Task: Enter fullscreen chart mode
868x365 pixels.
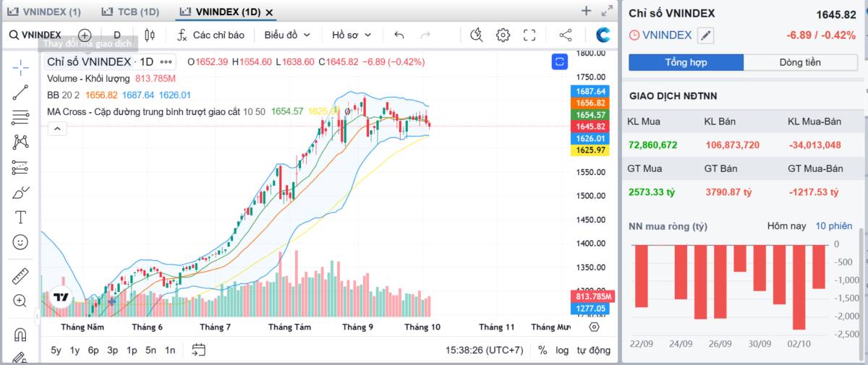Action: tap(529, 35)
